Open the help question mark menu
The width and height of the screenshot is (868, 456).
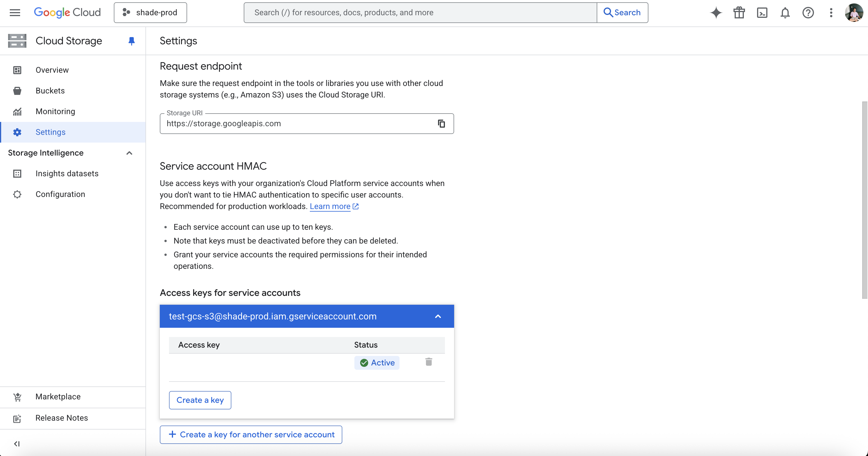pos(808,12)
